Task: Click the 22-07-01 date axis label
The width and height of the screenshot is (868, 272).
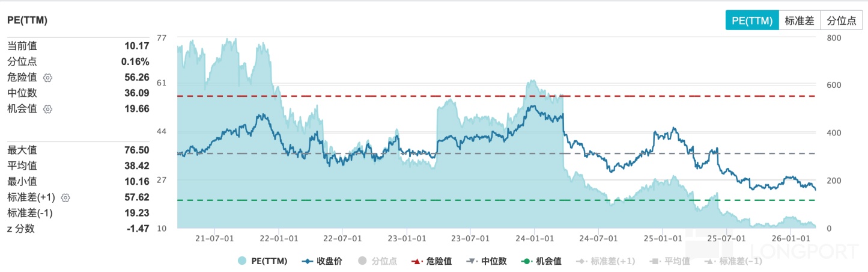Action: tap(342, 239)
